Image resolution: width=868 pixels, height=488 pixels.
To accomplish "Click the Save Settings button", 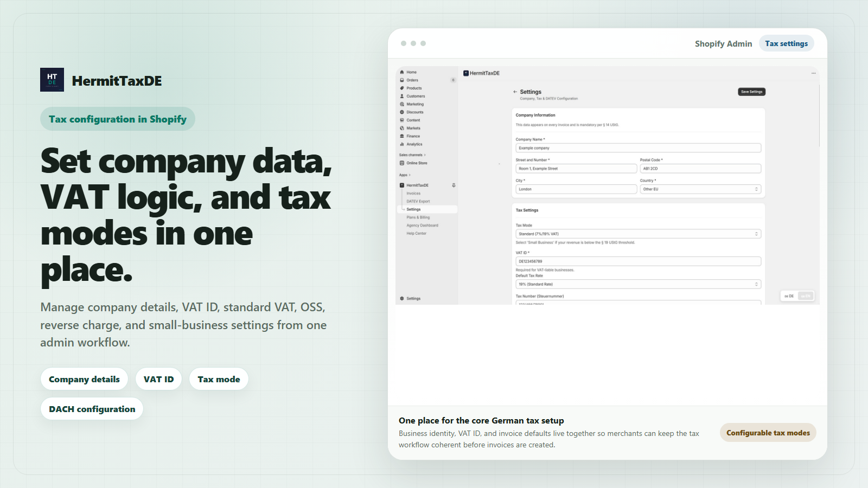I will point(752,92).
